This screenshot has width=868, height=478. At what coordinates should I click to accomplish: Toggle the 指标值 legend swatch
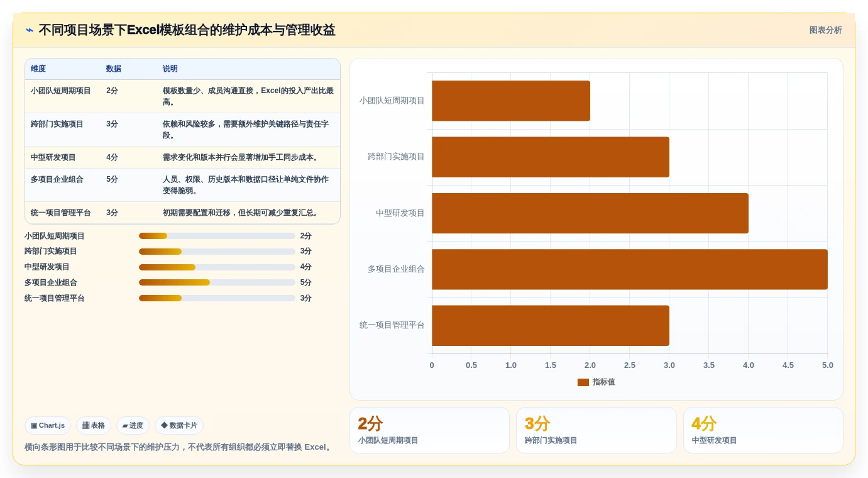tap(583, 382)
